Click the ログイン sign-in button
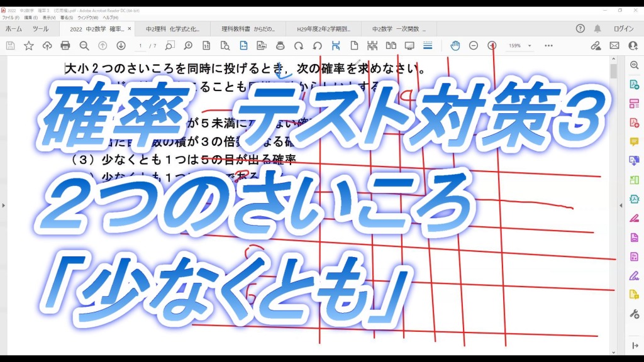 coord(623,29)
